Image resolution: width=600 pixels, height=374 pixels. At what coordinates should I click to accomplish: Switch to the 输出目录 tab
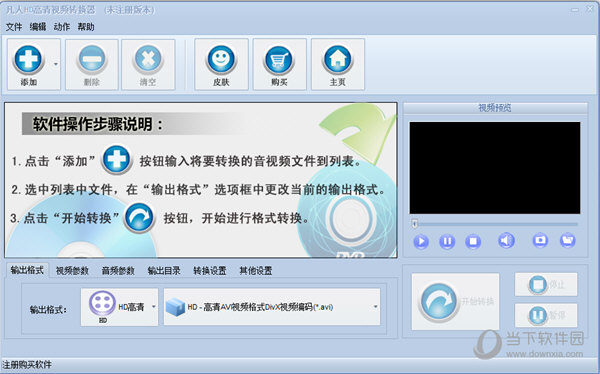coord(164,271)
